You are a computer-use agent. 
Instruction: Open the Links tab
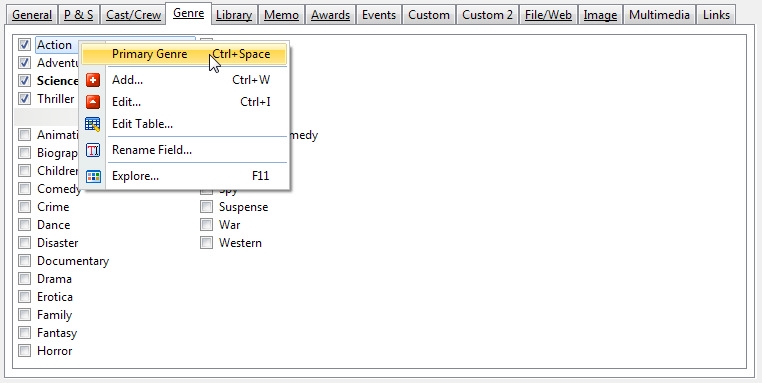tap(716, 15)
